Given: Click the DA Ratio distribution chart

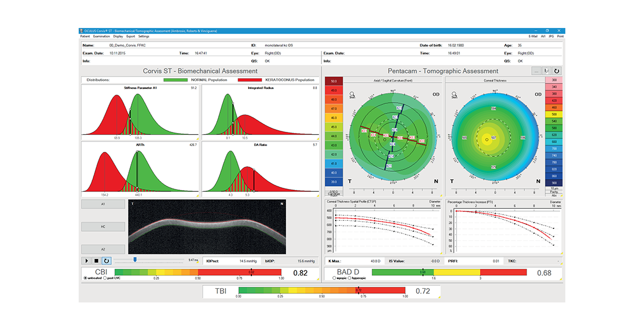Looking at the screenshot, I should pos(260,169).
